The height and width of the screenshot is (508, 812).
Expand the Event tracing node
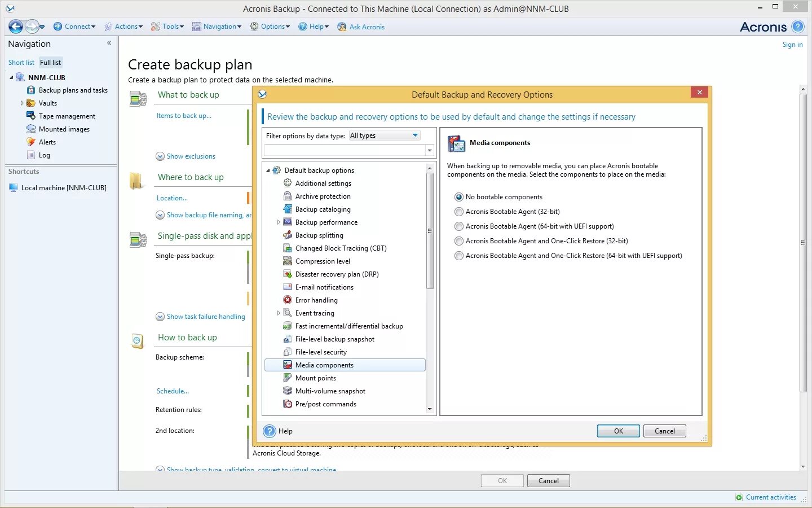[279, 313]
